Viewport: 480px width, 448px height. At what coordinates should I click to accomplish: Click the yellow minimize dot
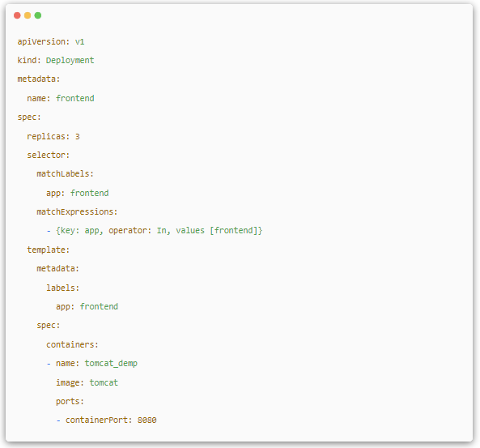pos(28,15)
